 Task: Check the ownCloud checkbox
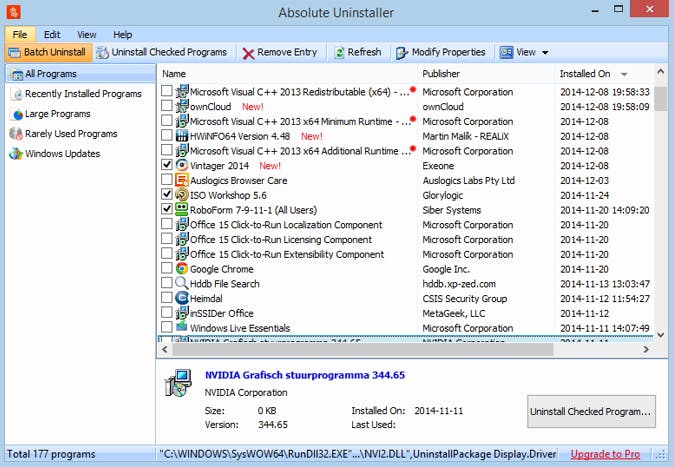pos(167,106)
